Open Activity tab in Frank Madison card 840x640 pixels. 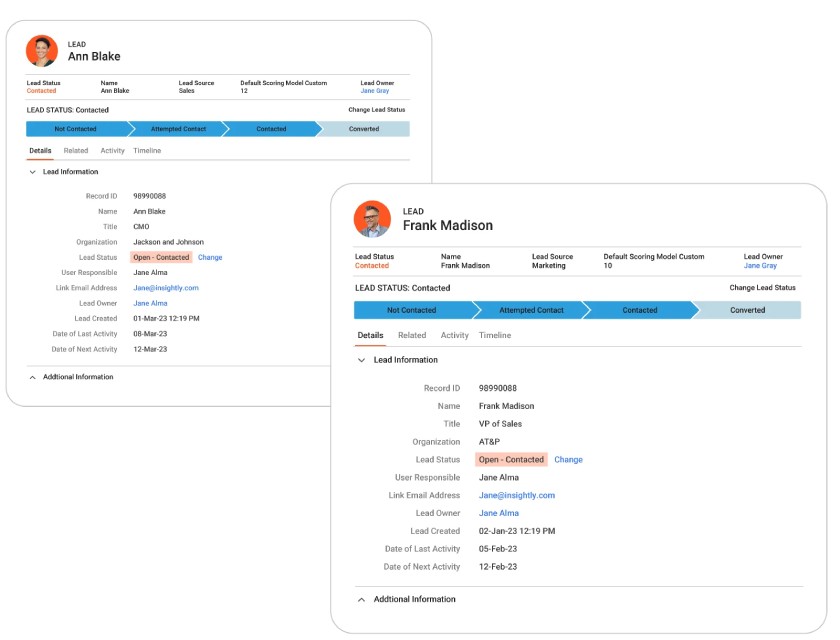pyautogui.click(x=454, y=335)
